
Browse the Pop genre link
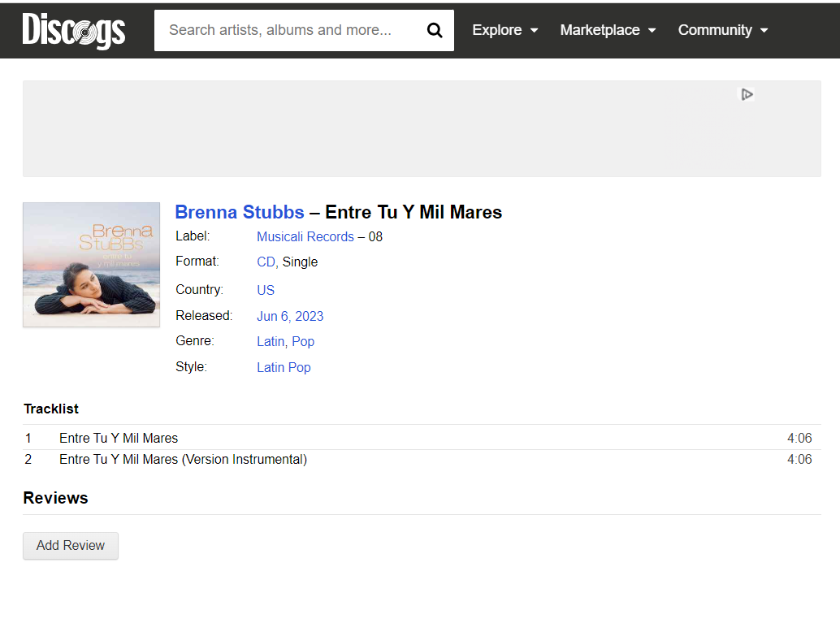click(303, 341)
